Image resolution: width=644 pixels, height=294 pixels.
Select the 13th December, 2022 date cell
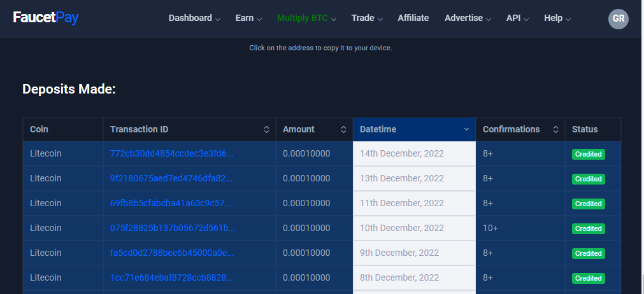[415, 178]
